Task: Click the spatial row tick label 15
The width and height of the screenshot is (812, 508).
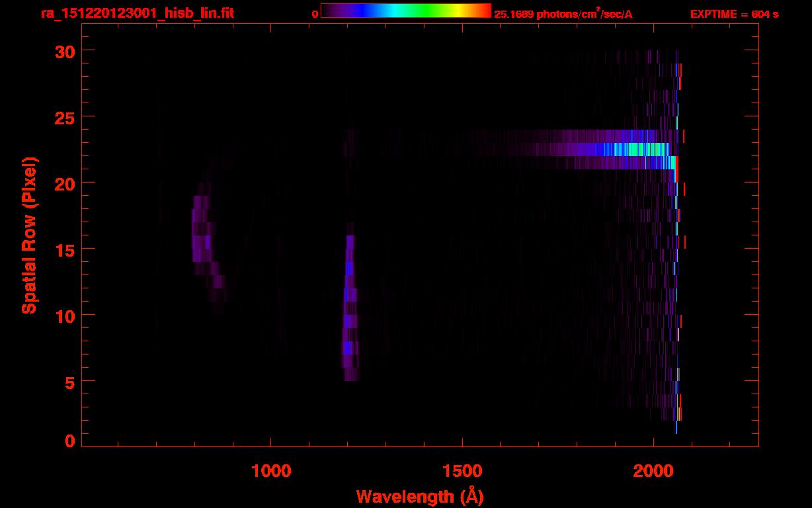Action: tap(66, 249)
